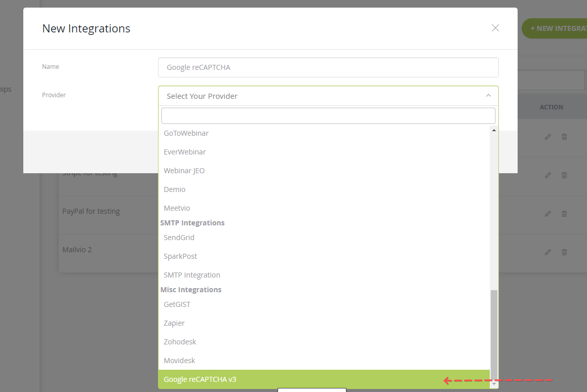Delete the Stripe for testing integration
This screenshot has width=587, height=392.
(x=564, y=175)
